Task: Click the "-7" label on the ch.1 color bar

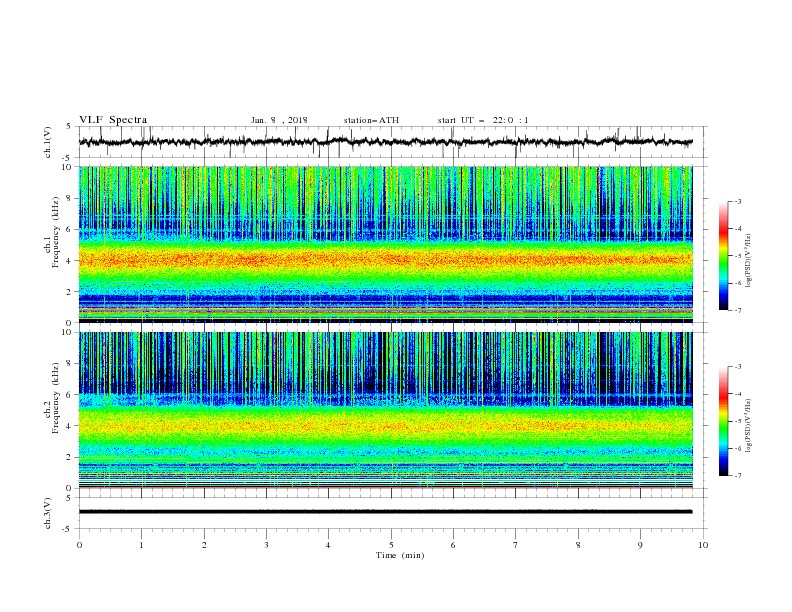Action: click(x=738, y=310)
